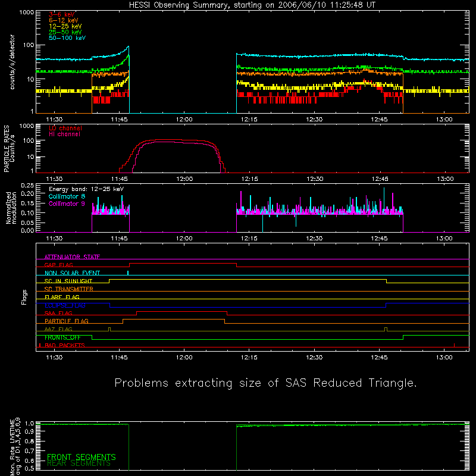This screenshot has width=476, height=476.
Task: Click the AAZ_FLAG label
Action: click(x=58, y=329)
